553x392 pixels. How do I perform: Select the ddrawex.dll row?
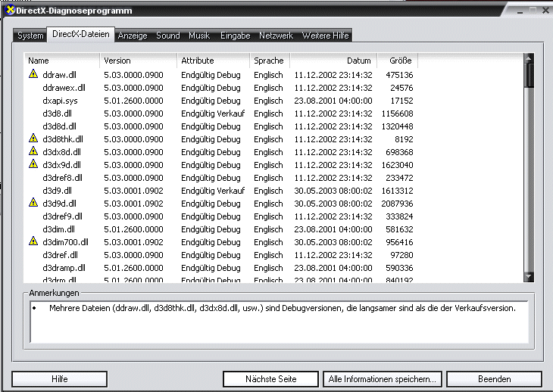point(220,88)
